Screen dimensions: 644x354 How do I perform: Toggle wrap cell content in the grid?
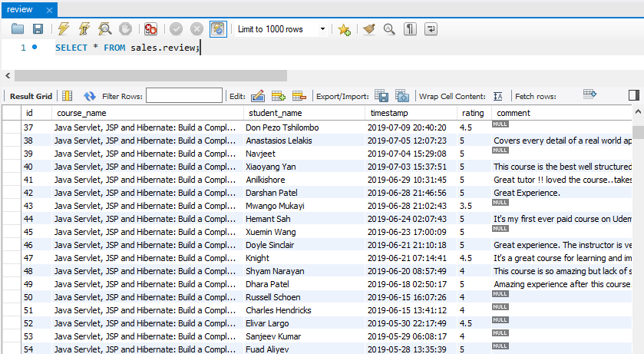point(497,96)
